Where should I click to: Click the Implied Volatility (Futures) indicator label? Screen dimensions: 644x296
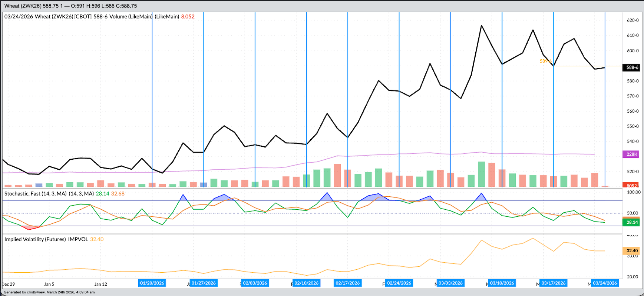[x=46, y=239]
